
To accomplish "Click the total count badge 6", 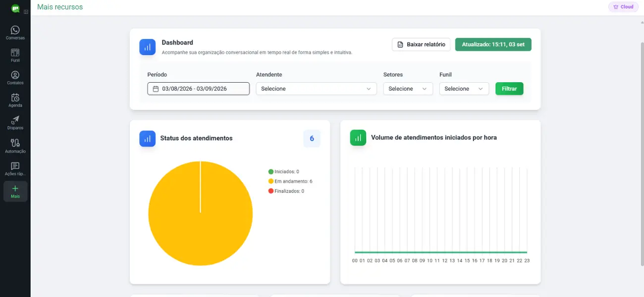I will pyautogui.click(x=312, y=139).
